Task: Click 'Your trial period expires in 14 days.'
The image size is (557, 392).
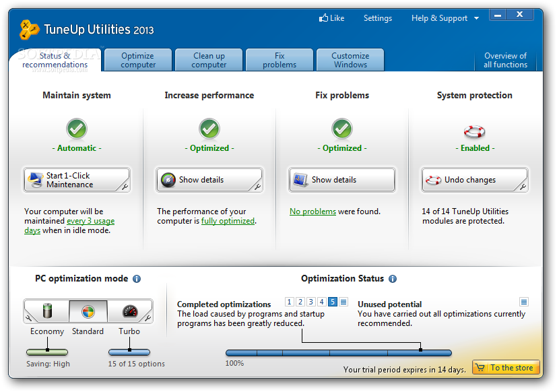Action: 404,370
